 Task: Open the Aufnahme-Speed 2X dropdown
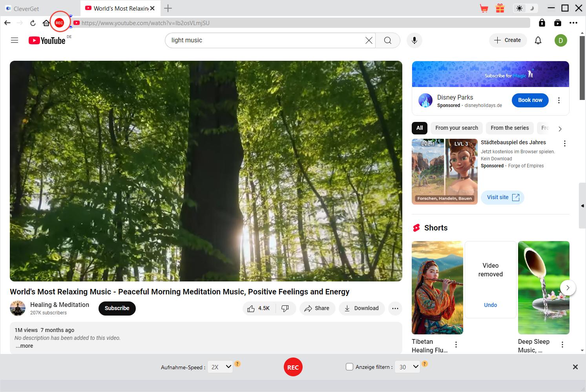(220, 367)
